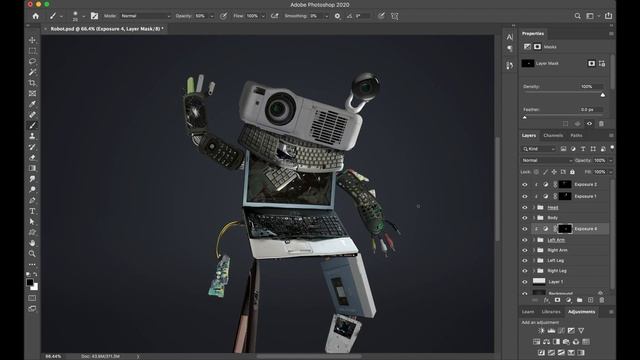Select the Exposure 2 layer mask thumbnail

coord(565,184)
